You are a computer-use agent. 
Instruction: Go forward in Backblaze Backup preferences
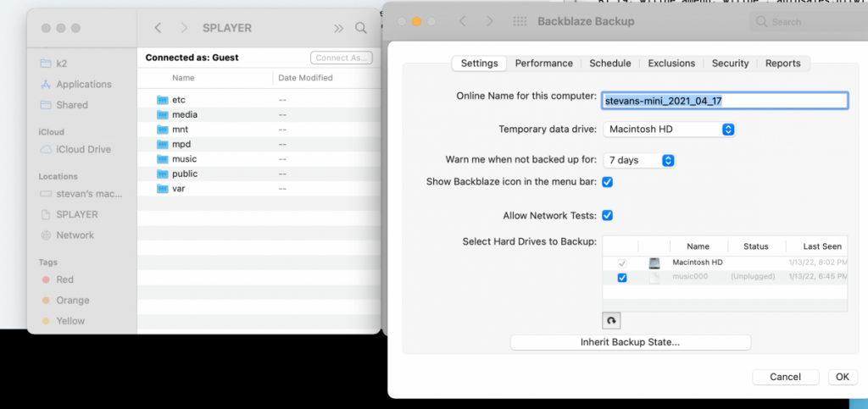pyautogui.click(x=489, y=21)
